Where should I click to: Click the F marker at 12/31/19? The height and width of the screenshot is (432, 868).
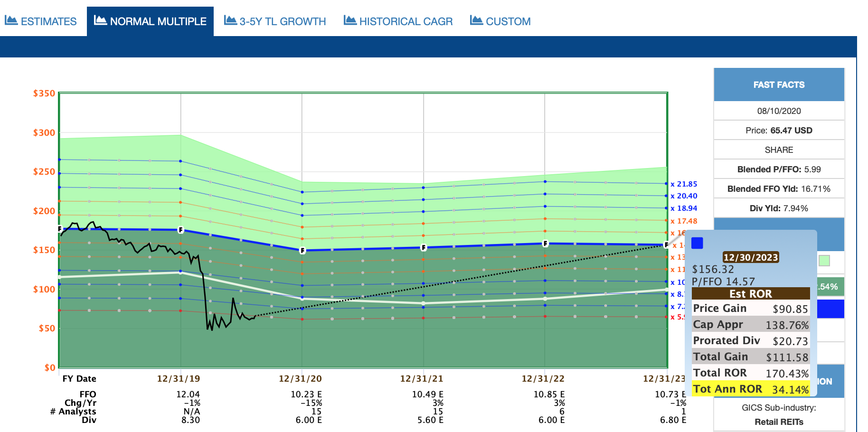click(180, 230)
